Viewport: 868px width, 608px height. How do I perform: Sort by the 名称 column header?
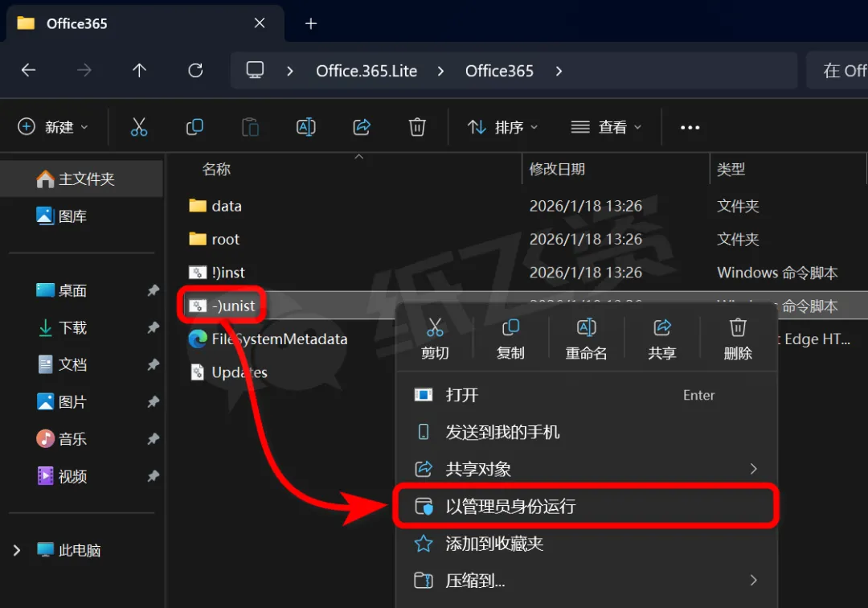coord(216,169)
